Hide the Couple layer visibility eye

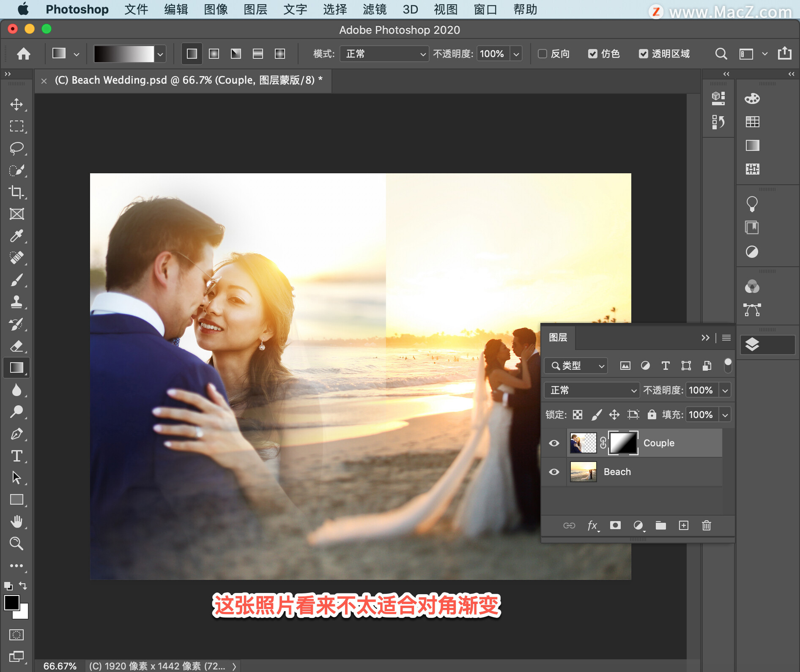pos(554,443)
